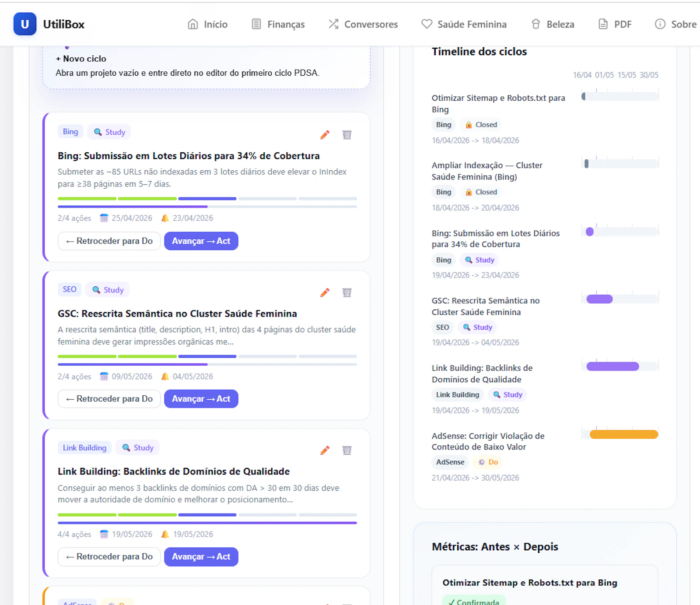Select the orange AdSense timeline bar
Screen dimensions: 700x605
624,434
